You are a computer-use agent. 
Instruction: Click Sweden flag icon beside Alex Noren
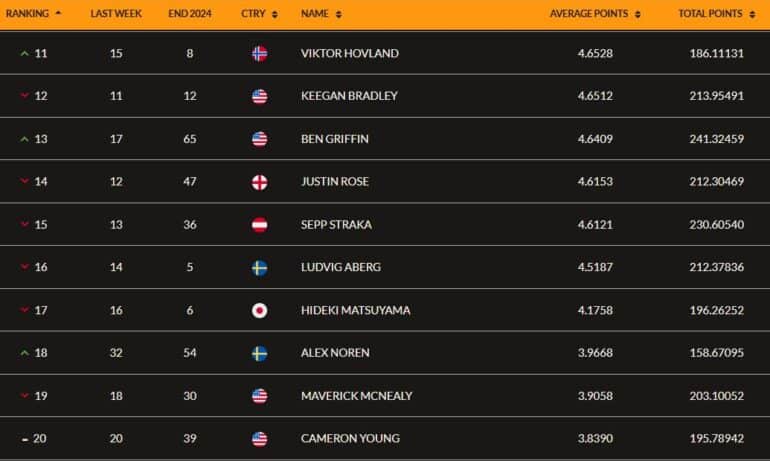(x=259, y=353)
